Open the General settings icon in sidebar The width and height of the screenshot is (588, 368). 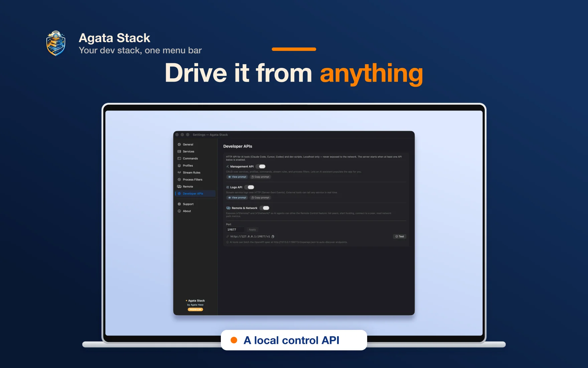coord(179,145)
